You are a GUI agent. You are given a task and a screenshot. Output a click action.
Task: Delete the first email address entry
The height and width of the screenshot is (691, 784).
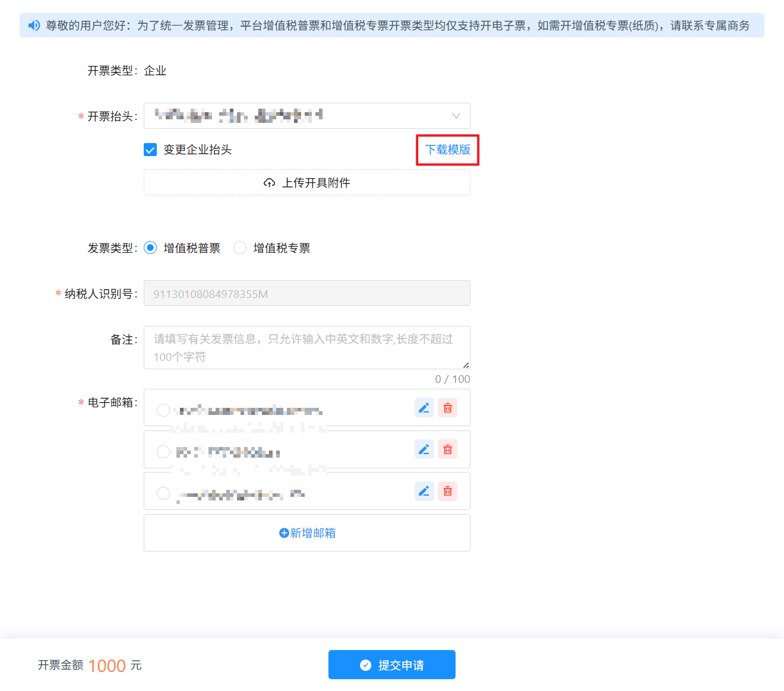(448, 408)
